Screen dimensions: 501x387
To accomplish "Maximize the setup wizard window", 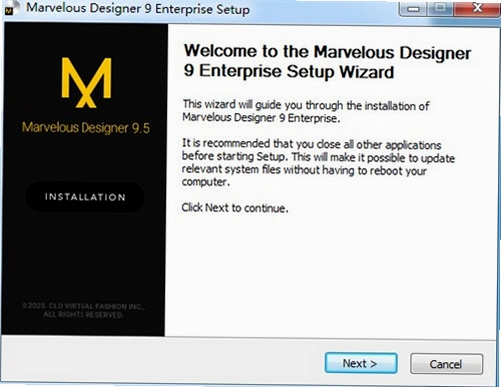I will 440,8.
